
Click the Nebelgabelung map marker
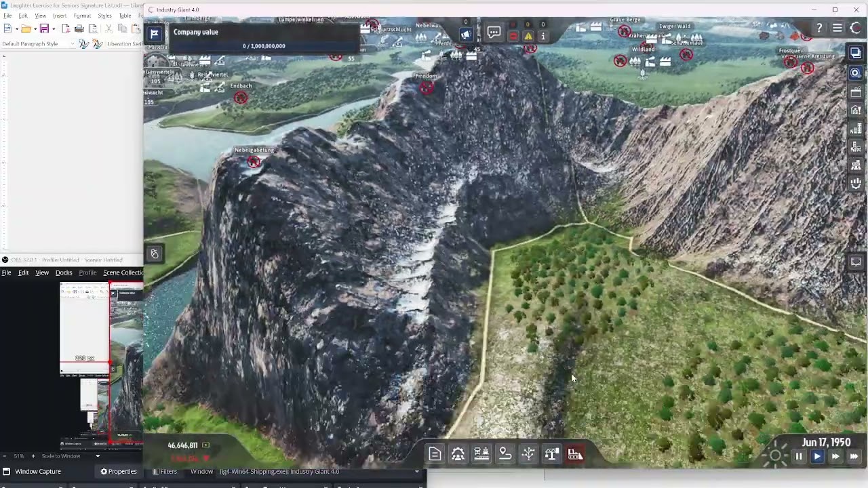click(x=254, y=161)
